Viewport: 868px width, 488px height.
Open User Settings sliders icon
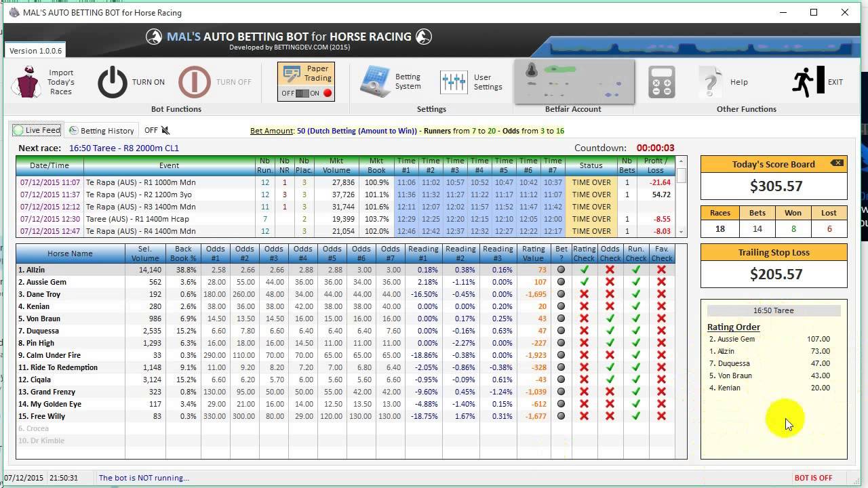click(x=454, y=82)
